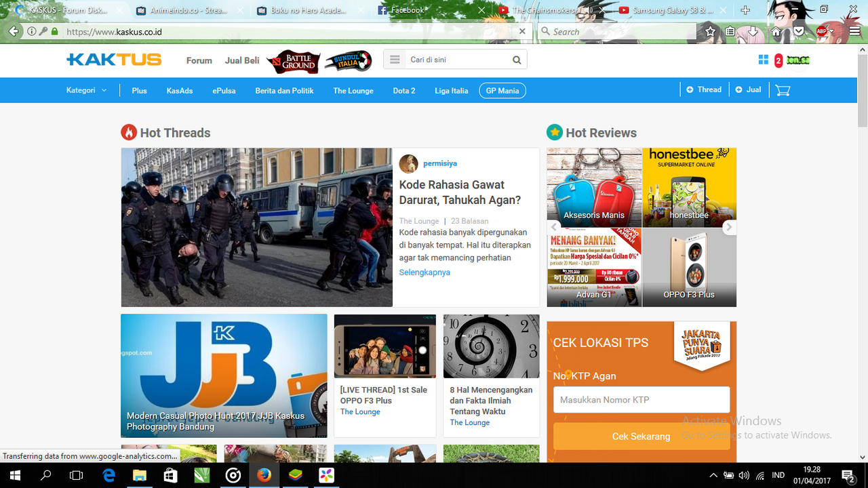Show previous Hot Reviews with left arrow

pyautogui.click(x=554, y=227)
